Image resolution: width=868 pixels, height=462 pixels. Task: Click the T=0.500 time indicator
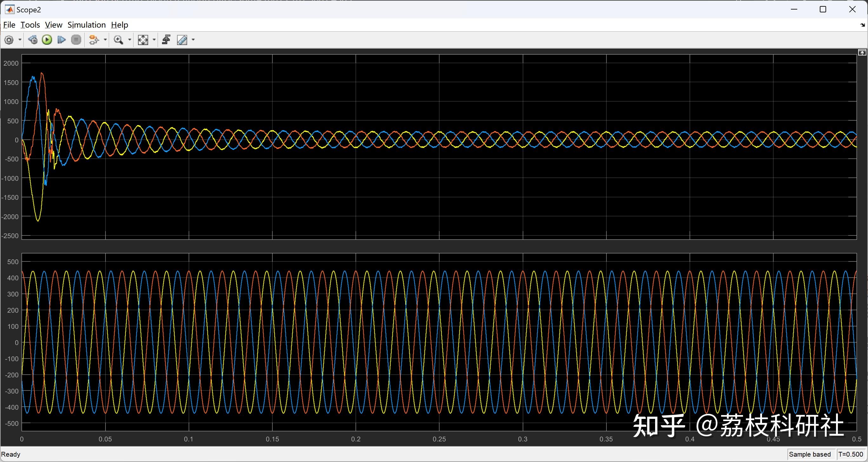coord(852,454)
